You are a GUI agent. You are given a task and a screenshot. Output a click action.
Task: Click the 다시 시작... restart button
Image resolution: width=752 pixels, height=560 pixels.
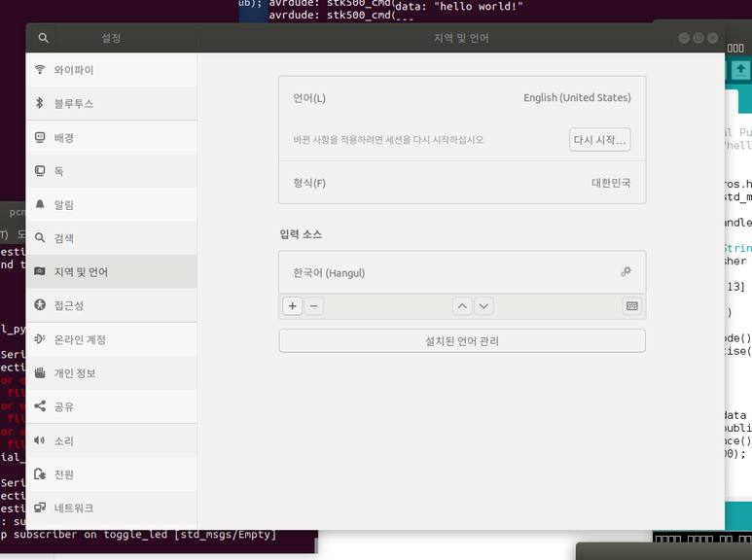(x=599, y=140)
